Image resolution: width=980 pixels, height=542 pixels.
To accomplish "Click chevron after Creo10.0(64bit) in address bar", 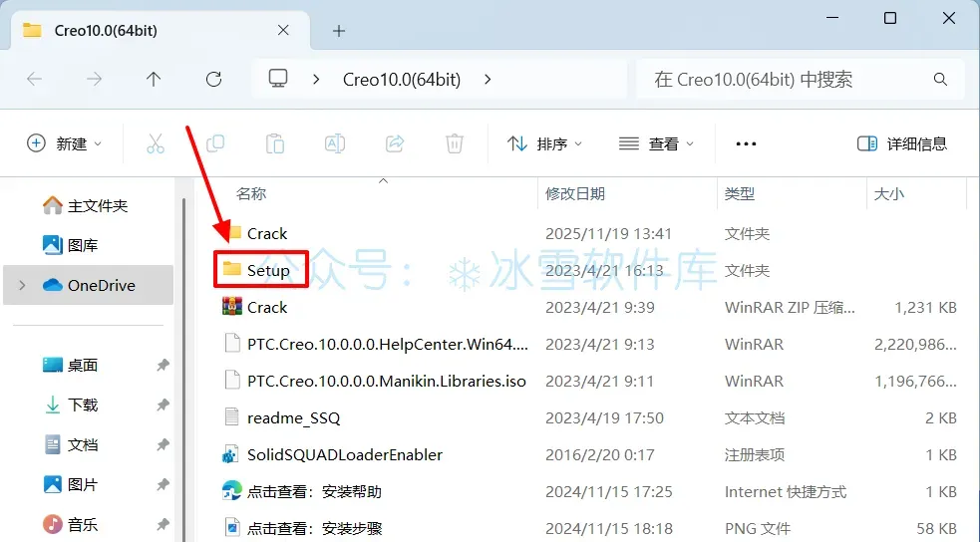I will [x=488, y=80].
